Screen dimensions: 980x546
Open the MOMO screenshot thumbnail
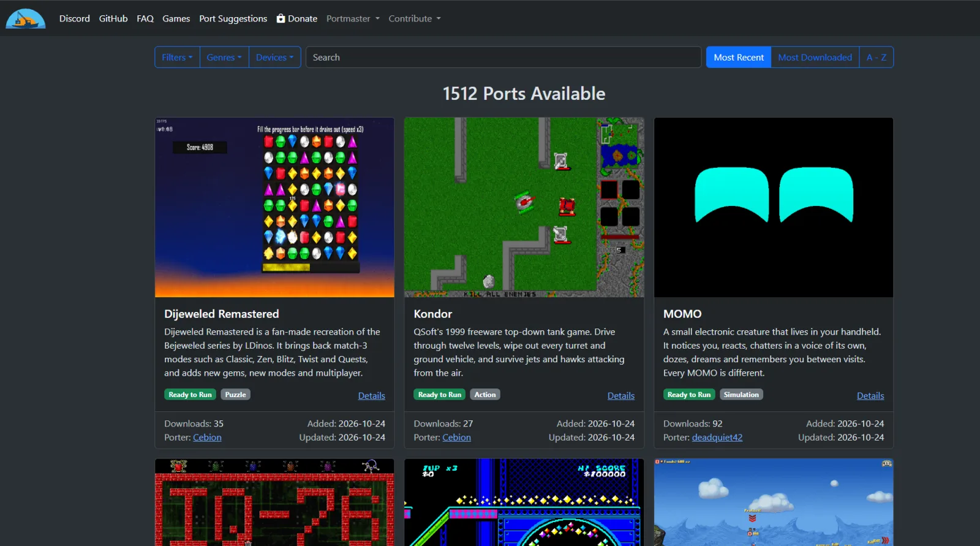[x=774, y=207]
